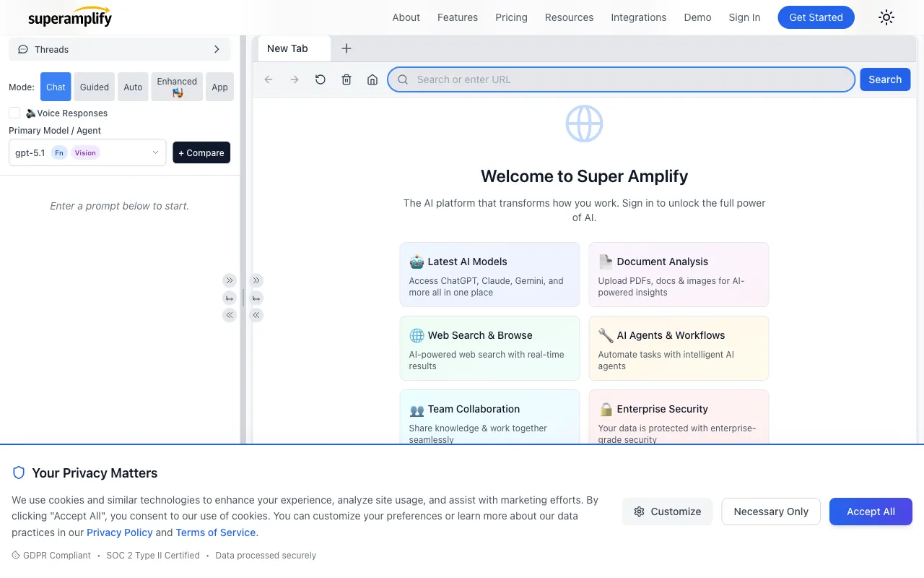
Task: Open the Resources menu
Action: pos(569,17)
